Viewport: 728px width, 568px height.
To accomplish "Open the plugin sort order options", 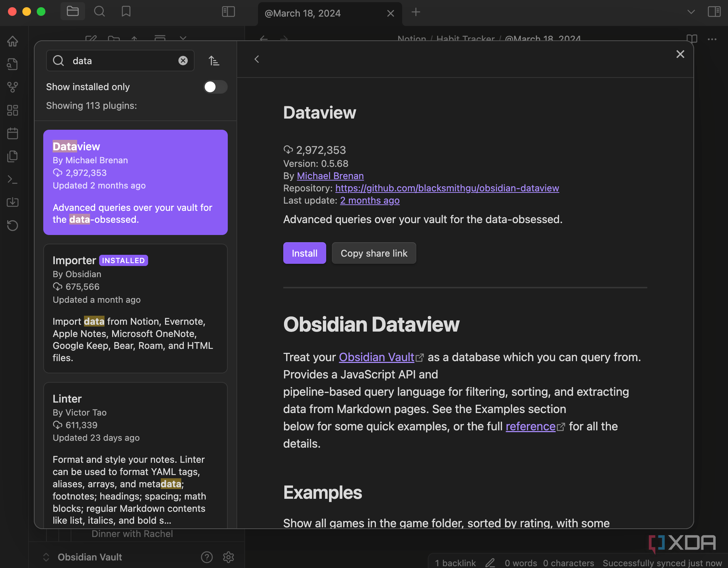I will (x=214, y=61).
